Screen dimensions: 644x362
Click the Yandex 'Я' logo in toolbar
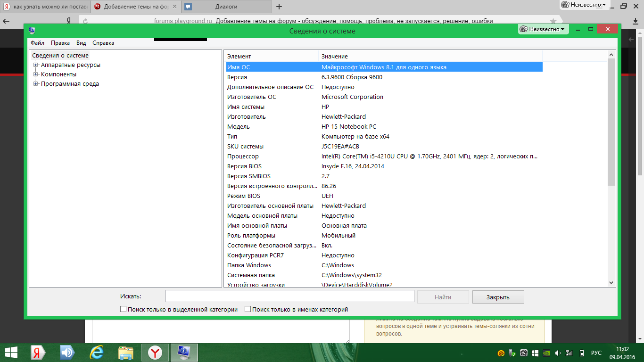click(69, 21)
